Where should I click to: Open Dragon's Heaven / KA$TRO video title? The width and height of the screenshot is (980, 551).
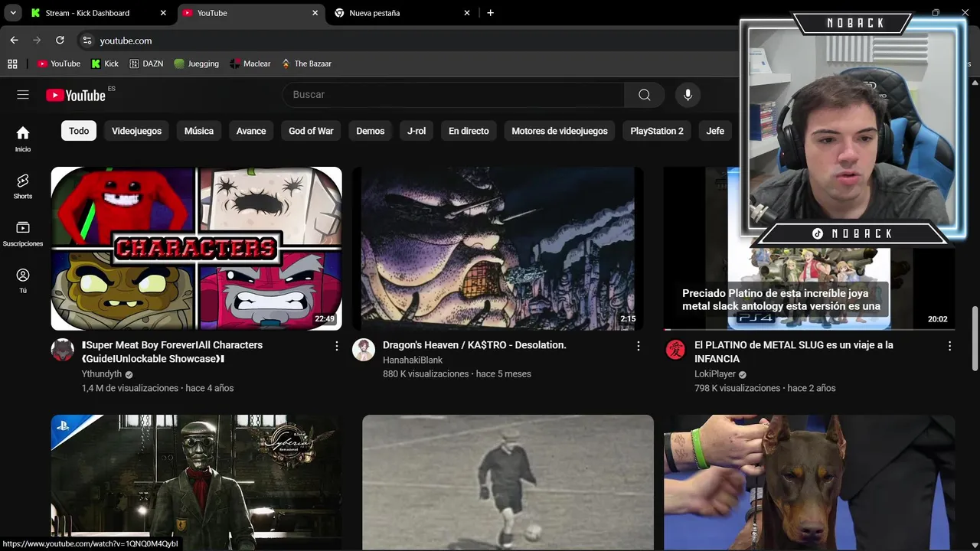[x=475, y=345]
